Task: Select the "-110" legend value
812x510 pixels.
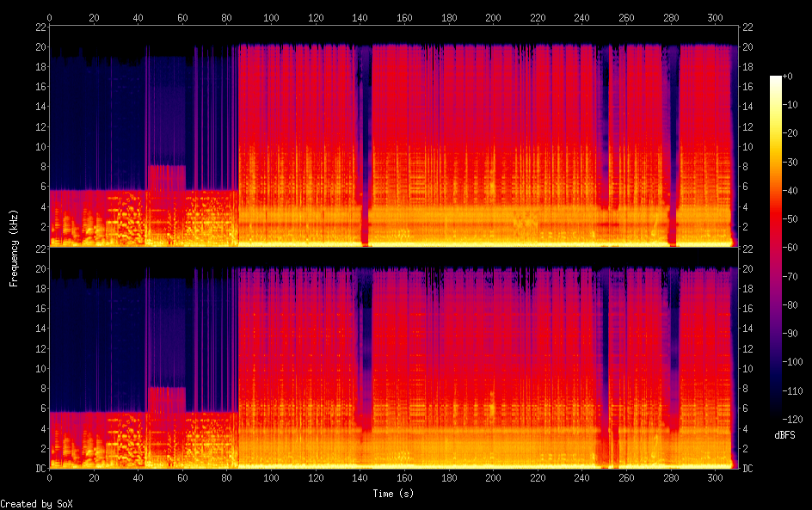Action: 792,391
